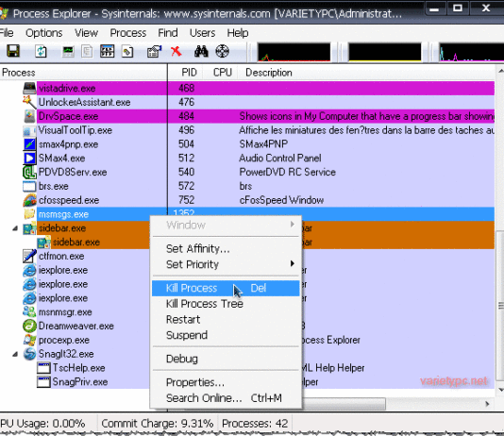Expand the Set Priority submenu
Image resolution: width=504 pixels, height=436 pixels.
click(x=292, y=264)
